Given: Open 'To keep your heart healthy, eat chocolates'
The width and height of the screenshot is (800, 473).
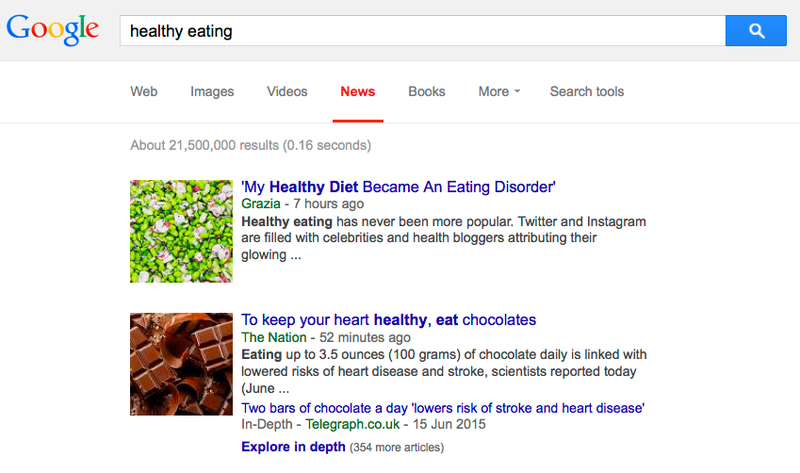Looking at the screenshot, I should click(389, 320).
